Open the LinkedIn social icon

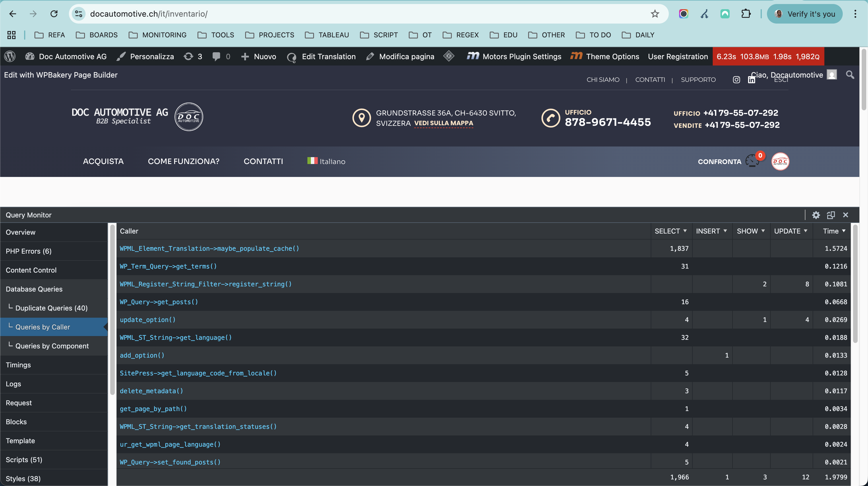751,80
